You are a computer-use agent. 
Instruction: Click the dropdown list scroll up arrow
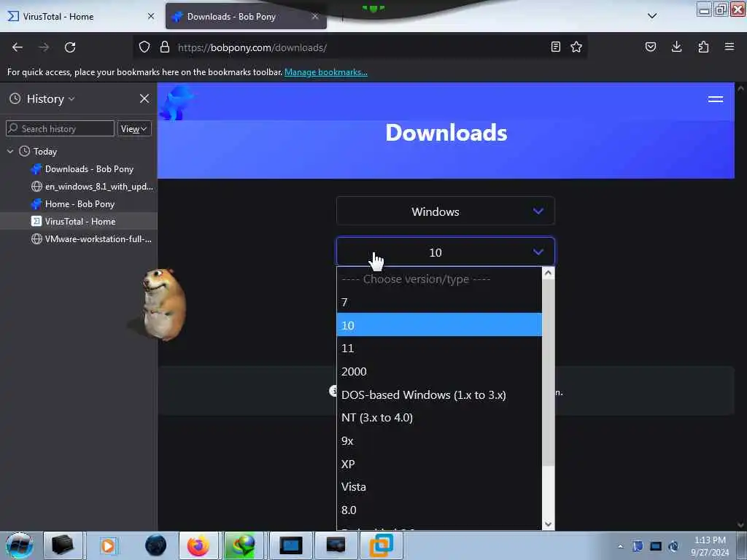click(549, 273)
